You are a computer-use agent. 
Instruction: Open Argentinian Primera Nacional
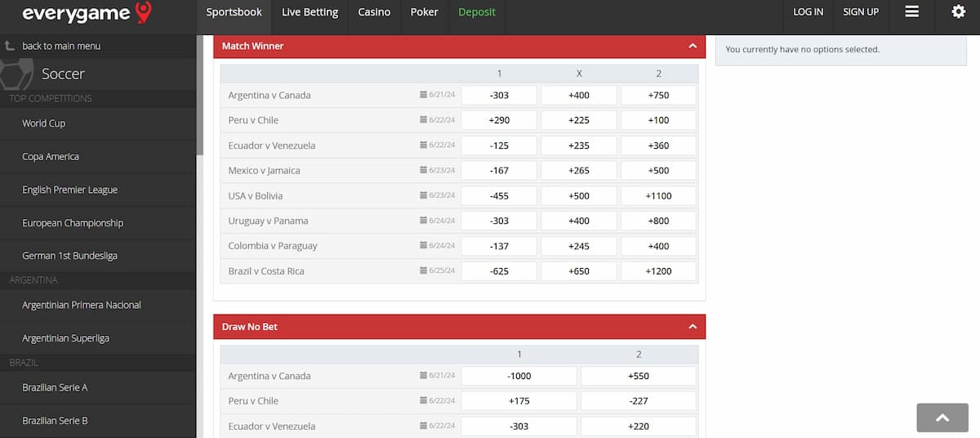98,305
